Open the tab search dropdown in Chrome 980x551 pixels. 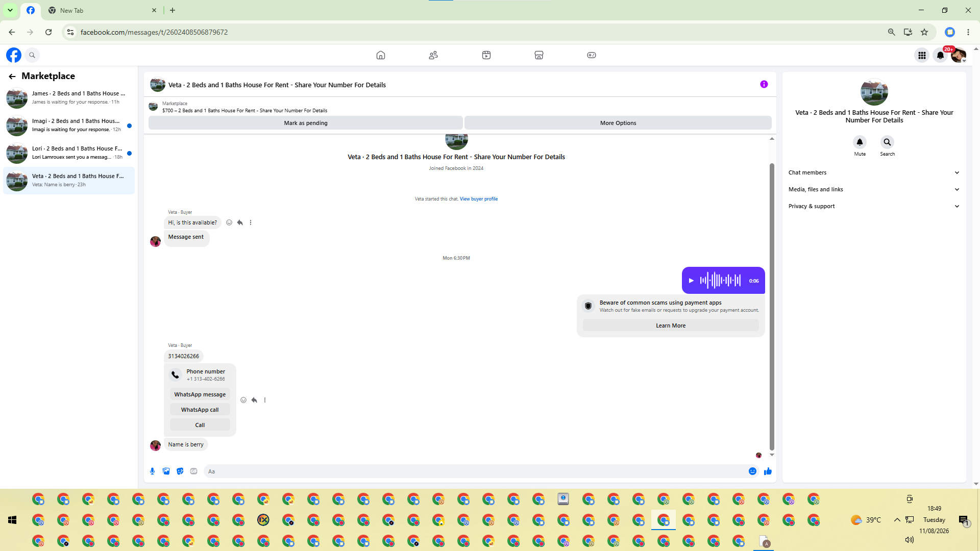pyautogui.click(x=10, y=10)
